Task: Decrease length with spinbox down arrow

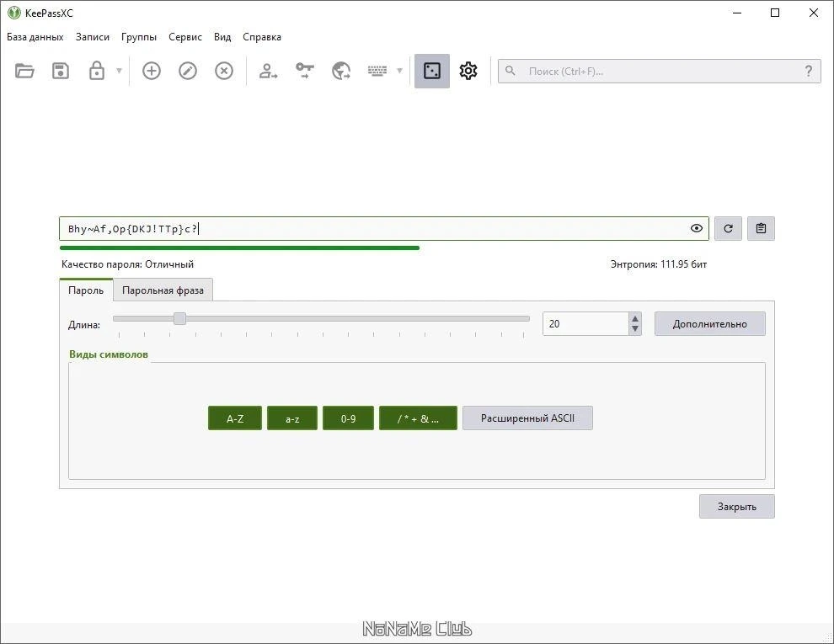Action: (634, 329)
